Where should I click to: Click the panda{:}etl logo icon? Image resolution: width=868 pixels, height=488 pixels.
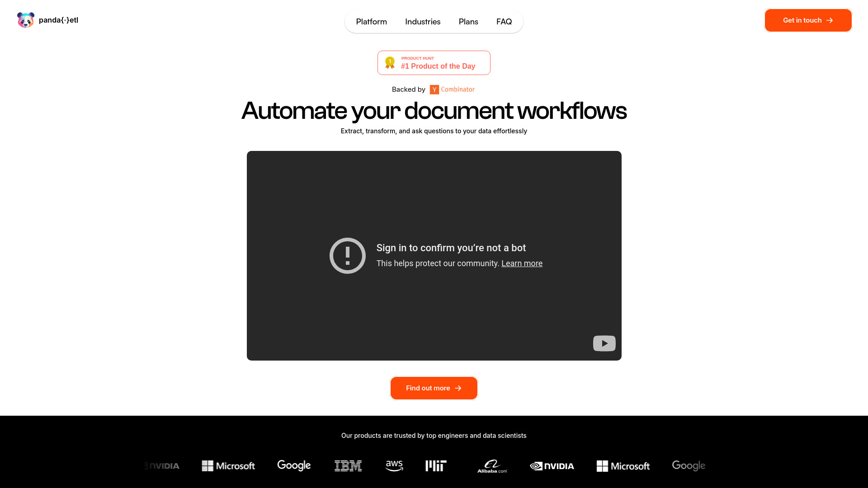coord(26,20)
